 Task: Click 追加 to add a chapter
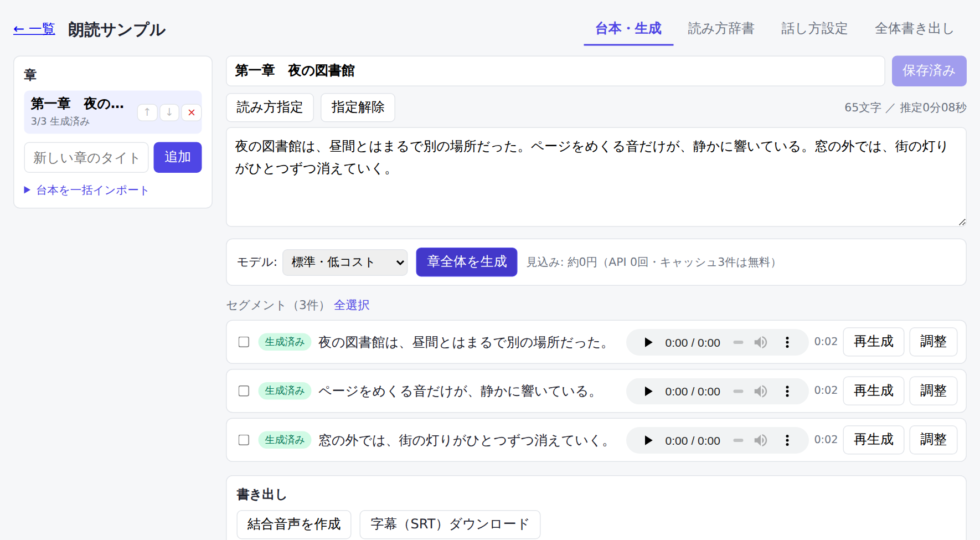[178, 157]
